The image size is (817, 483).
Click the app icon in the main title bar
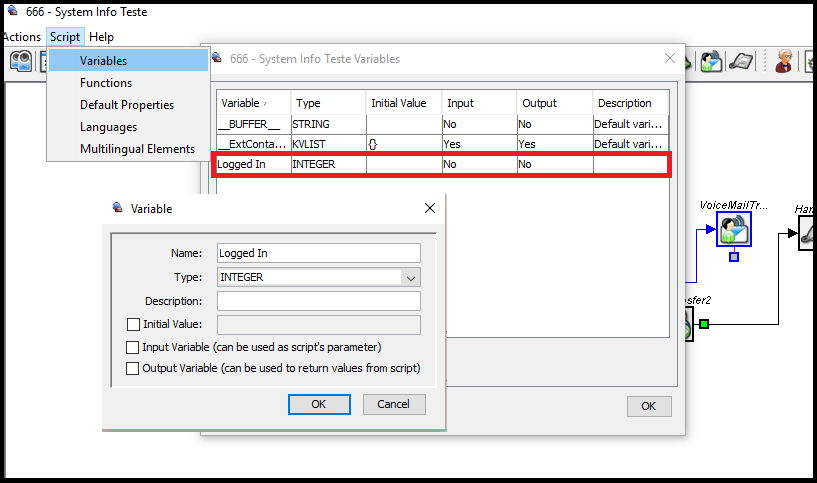click(13, 11)
